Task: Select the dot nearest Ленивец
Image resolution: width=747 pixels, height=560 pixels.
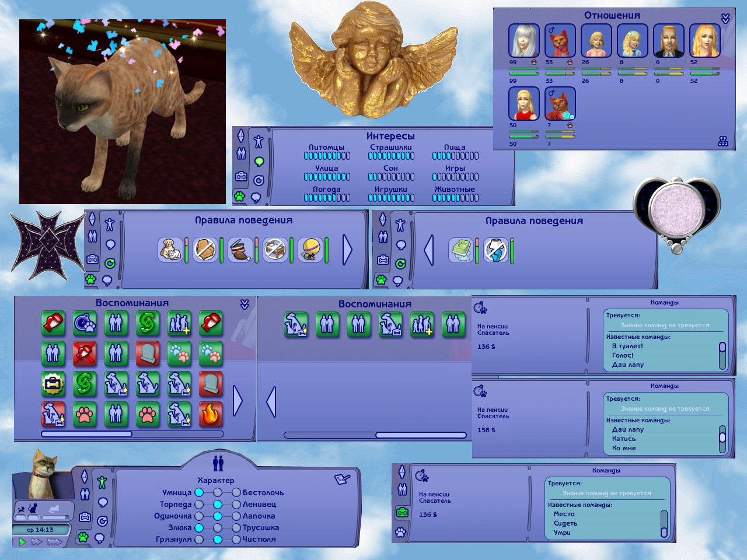Action: (236, 504)
